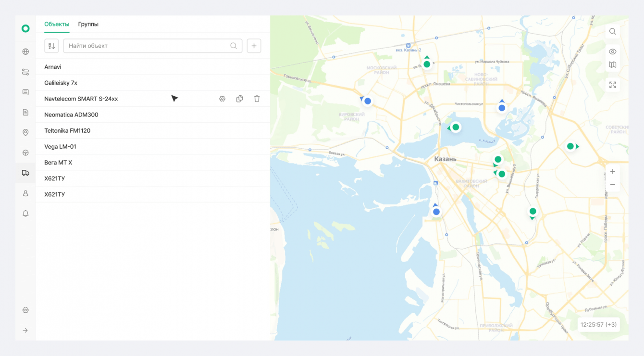This screenshot has width=644, height=356.
Task: Select the Teltonika FM1120 object
Action: point(153,130)
